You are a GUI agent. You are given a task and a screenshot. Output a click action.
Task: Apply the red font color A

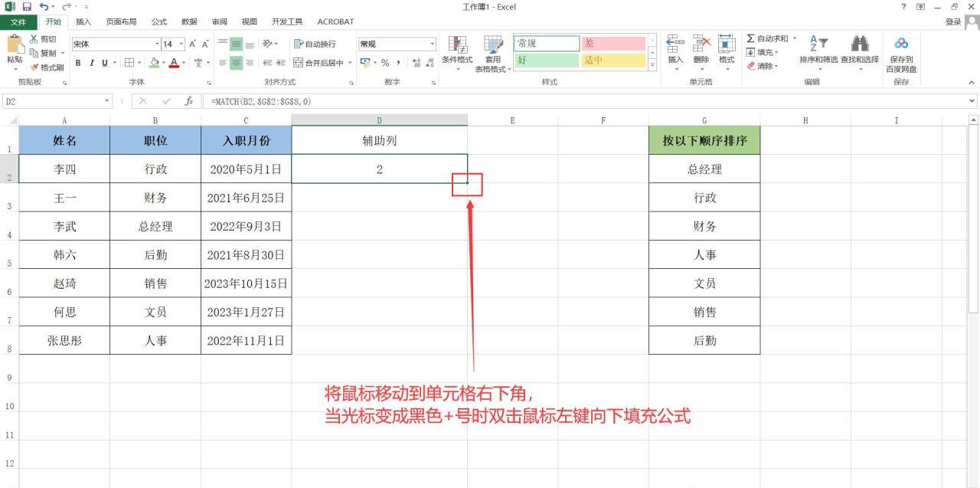click(174, 63)
